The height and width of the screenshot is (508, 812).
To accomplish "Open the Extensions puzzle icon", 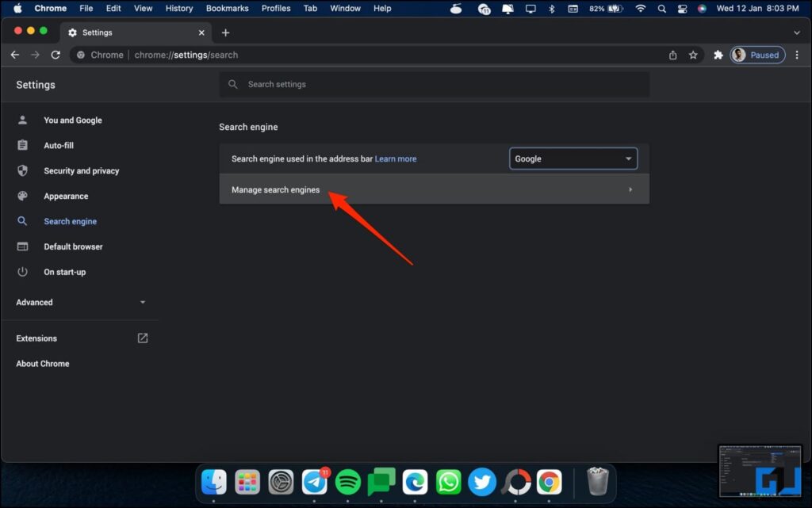I will click(718, 55).
